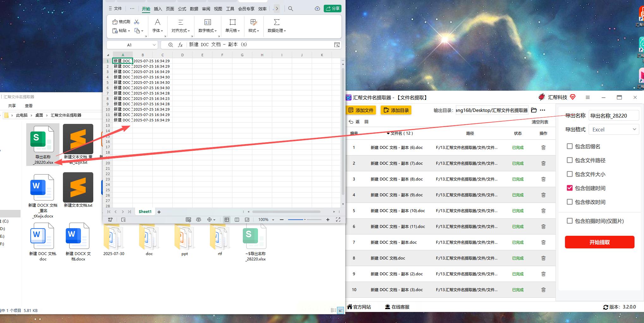Expand the cell name box A1 dropdown
The image size is (644, 323).
pyautogui.click(x=154, y=45)
